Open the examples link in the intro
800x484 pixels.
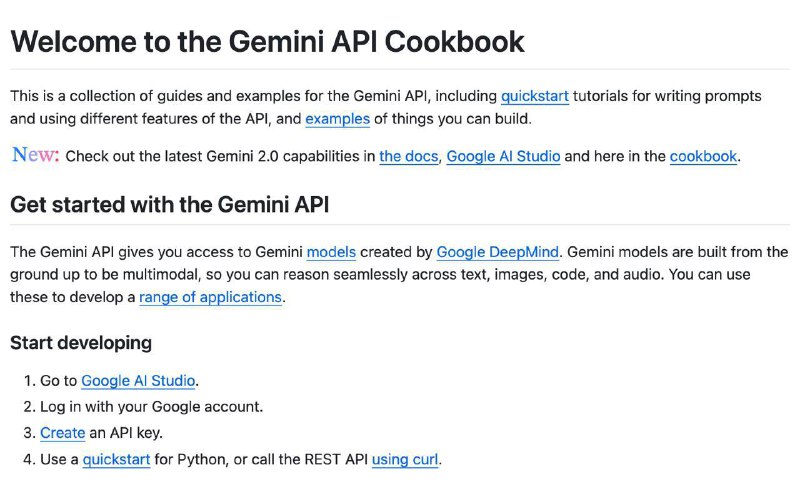(x=337, y=119)
